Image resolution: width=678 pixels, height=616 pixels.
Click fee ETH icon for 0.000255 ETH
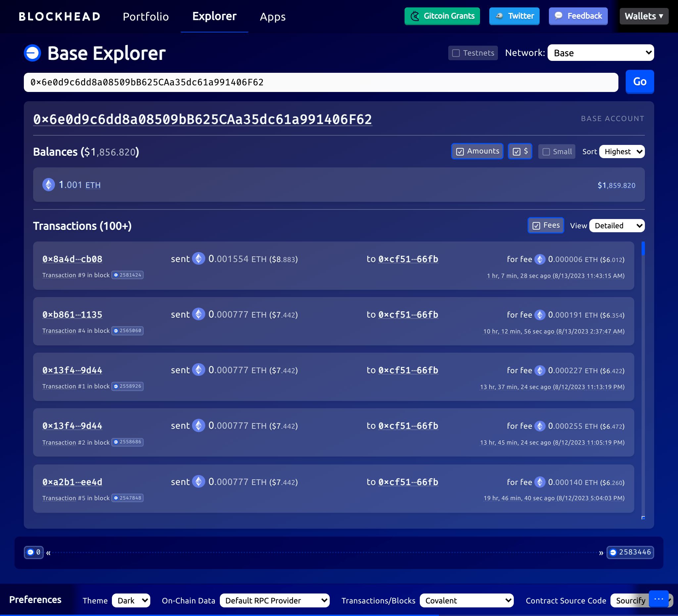tap(540, 426)
